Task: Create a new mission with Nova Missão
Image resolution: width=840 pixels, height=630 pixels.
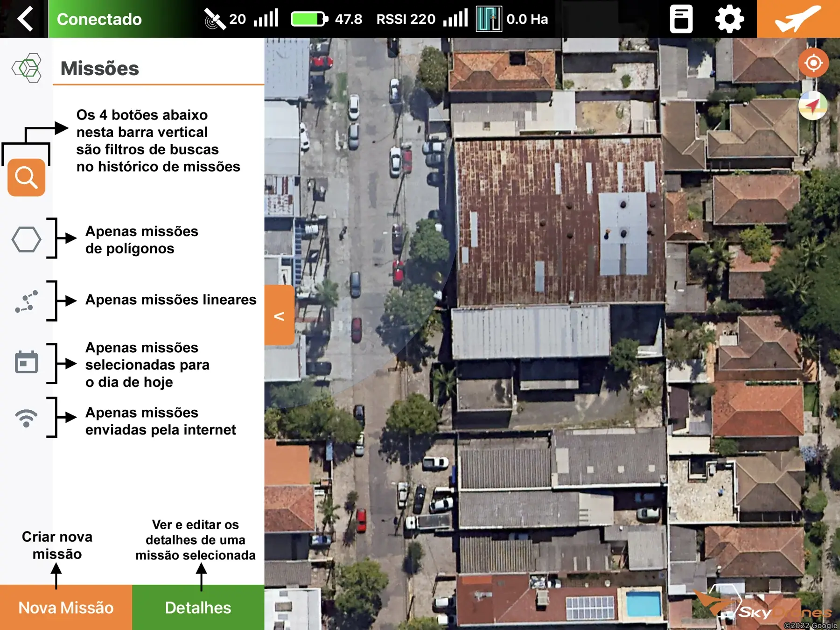Action: click(x=66, y=607)
